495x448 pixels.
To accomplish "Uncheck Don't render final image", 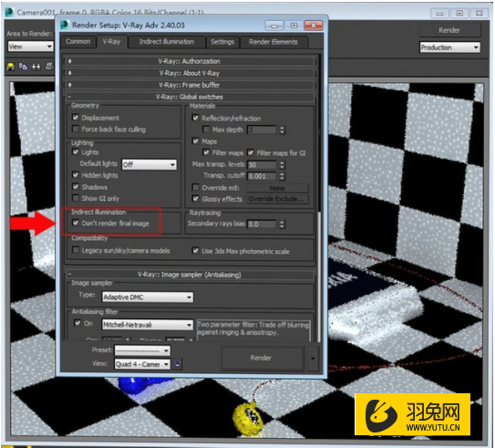I will (76, 223).
